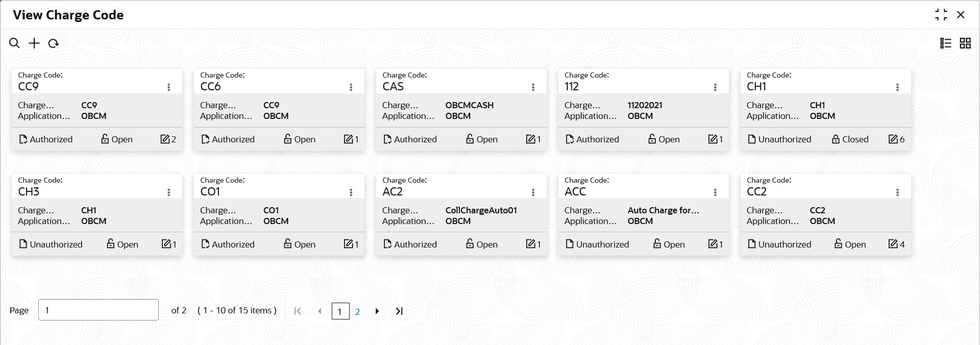Viewport: 980px width, 345px height.
Task: Switch to list view layout
Action: 945,43
